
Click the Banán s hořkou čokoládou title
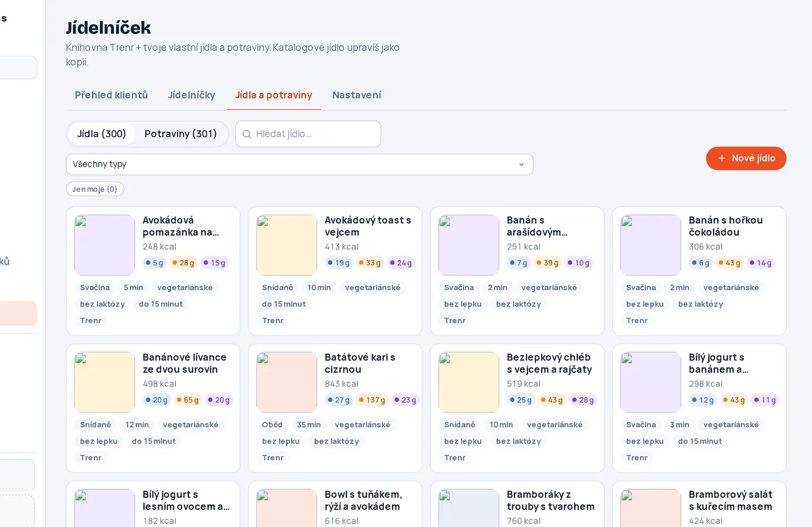726,226
